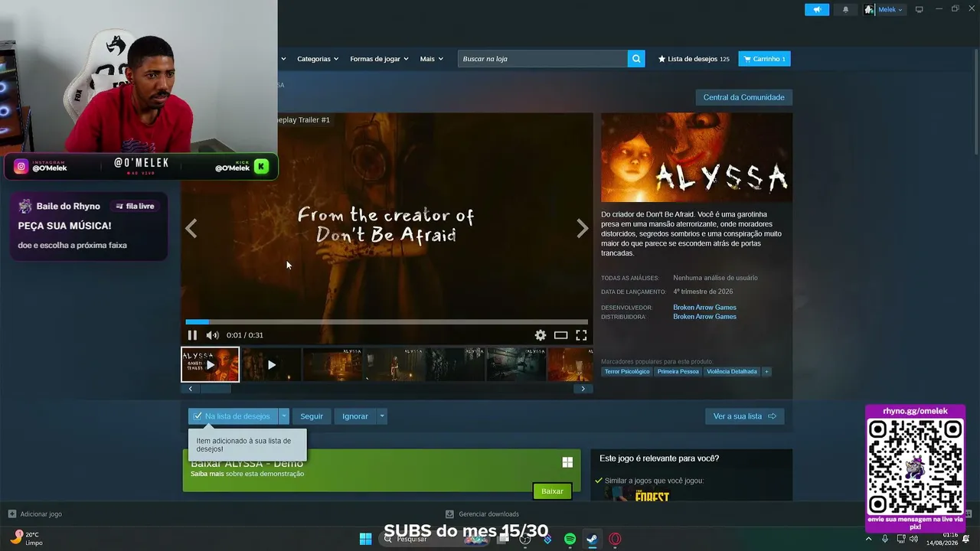Click the microphone tray icon
980x551 pixels.
coord(885,539)
